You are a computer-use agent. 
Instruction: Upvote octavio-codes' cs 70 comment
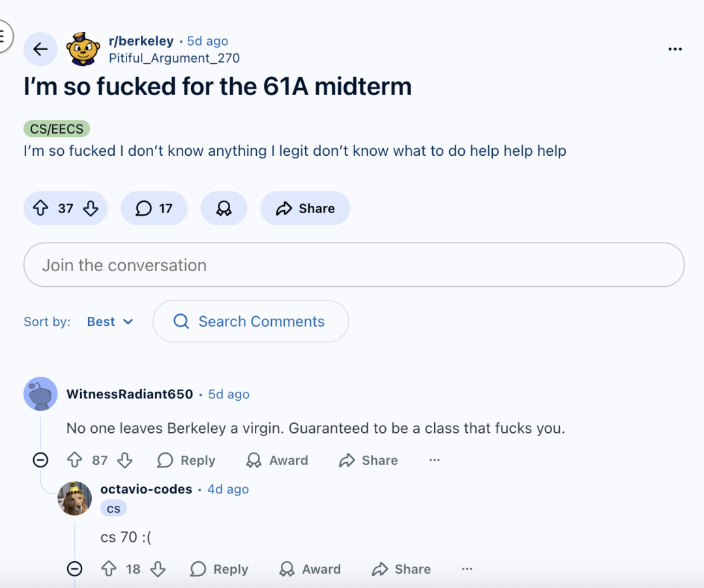pyautogui.click(x=109, y=569)
